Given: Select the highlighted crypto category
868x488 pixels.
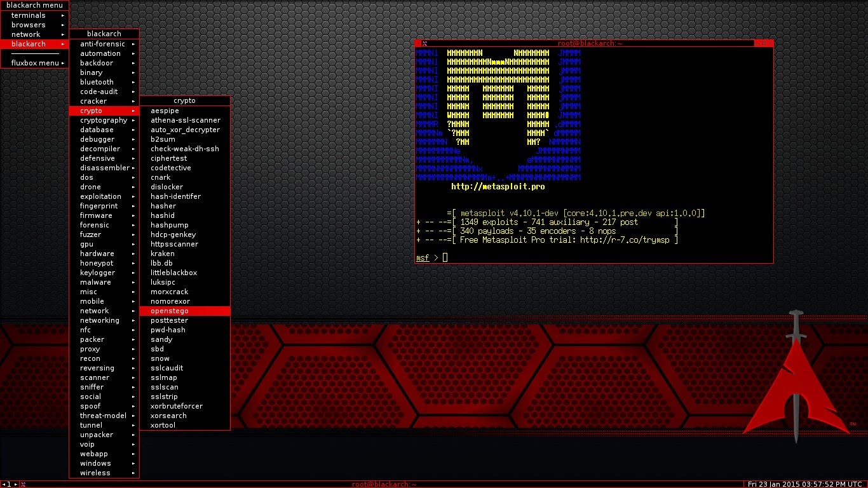Looking at the screenshot, I should tap(104, 111).
